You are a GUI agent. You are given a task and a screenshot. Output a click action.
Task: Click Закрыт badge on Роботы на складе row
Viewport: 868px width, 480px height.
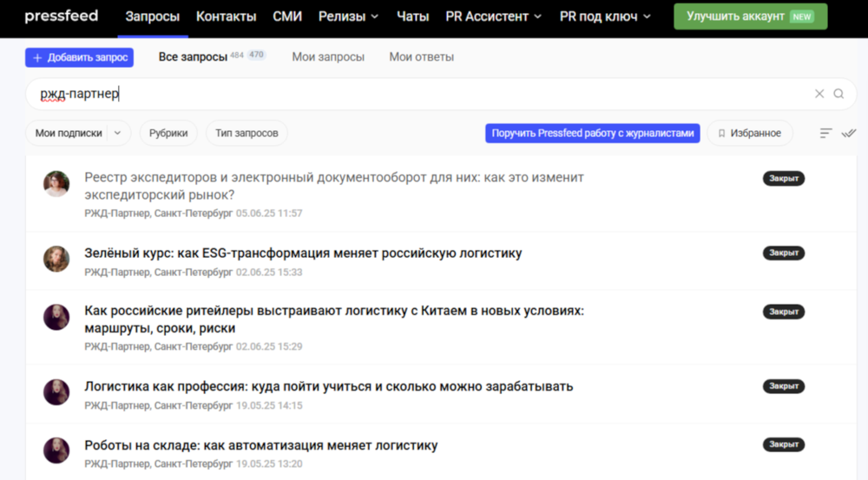point(783,444)
